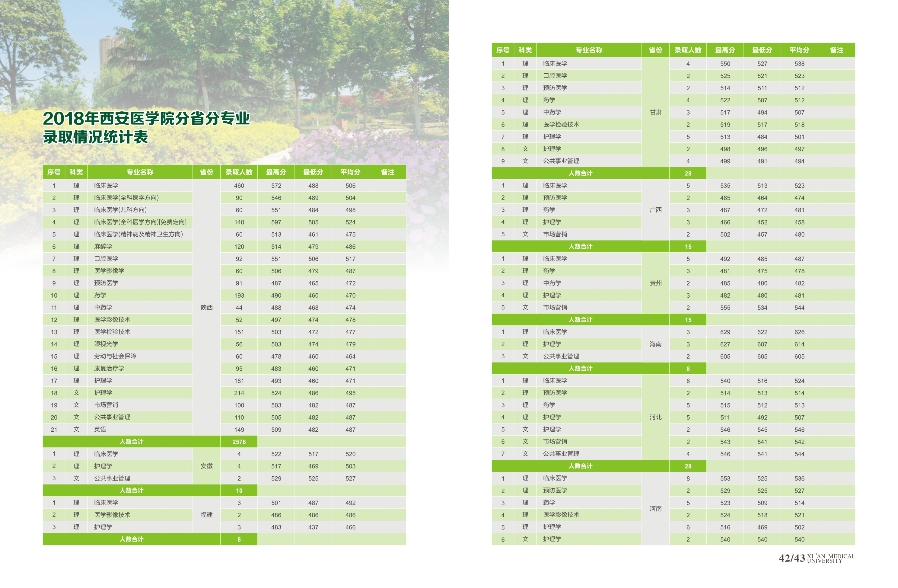This screenshot has height=588, width=898.
Task: Click the 福建 province cell
Action: click(206, 515)
